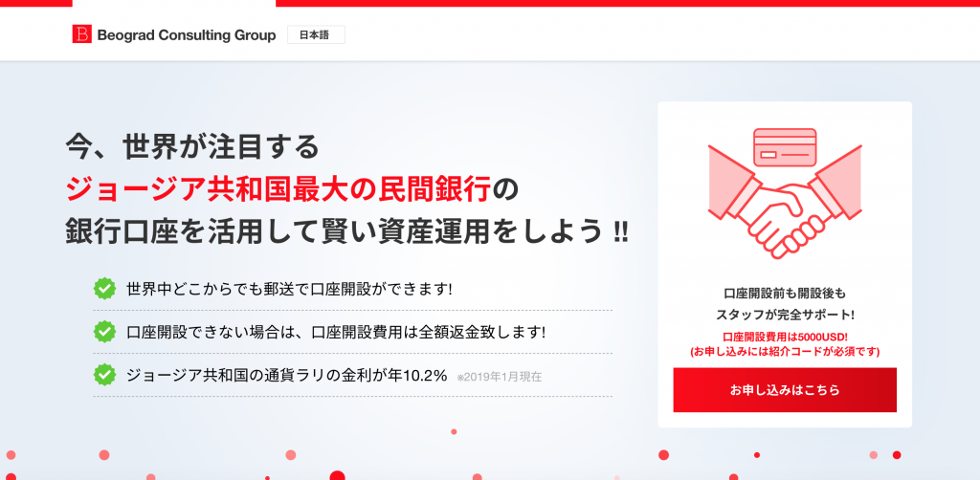
Task: Click green check badge beside 世界中どこからでも
Action: (x=104, y=289)
